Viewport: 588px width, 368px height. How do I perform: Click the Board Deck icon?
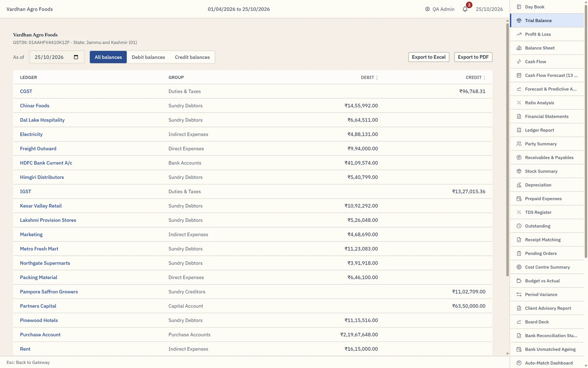519,322
